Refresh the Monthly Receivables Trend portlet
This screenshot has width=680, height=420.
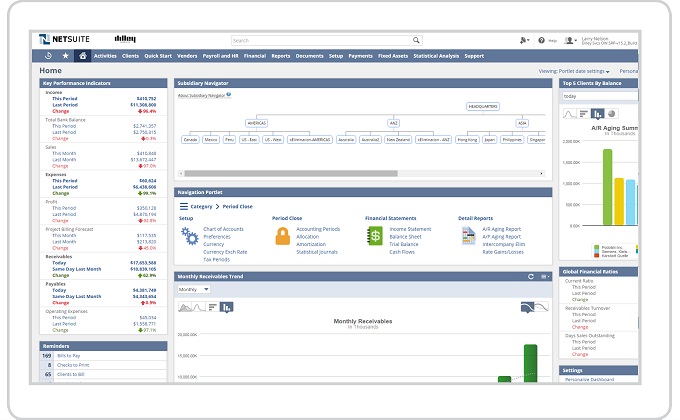530,276
